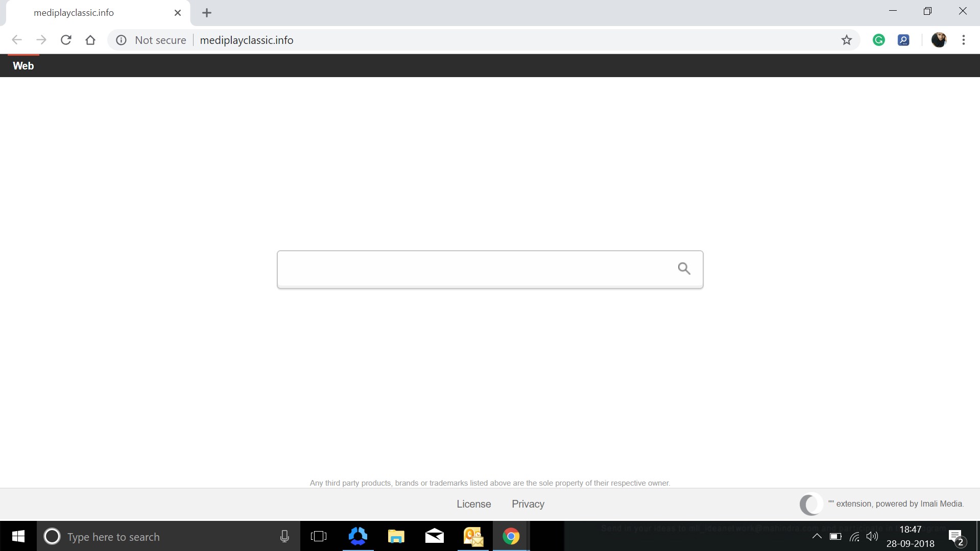This screenshot has height=551, width=980.
Task: Expand hidden icons in the system tray
Action: [817, 536]
